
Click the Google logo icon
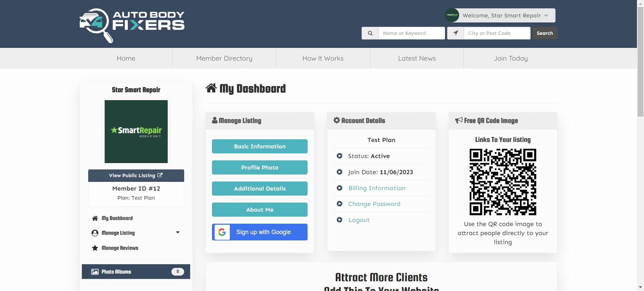pyautogui.click(x=222, y=232)
